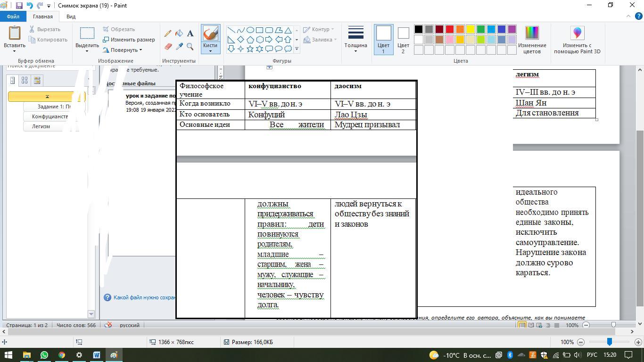
Task: Choose the Five-point star shape
Action: (250, 49)
